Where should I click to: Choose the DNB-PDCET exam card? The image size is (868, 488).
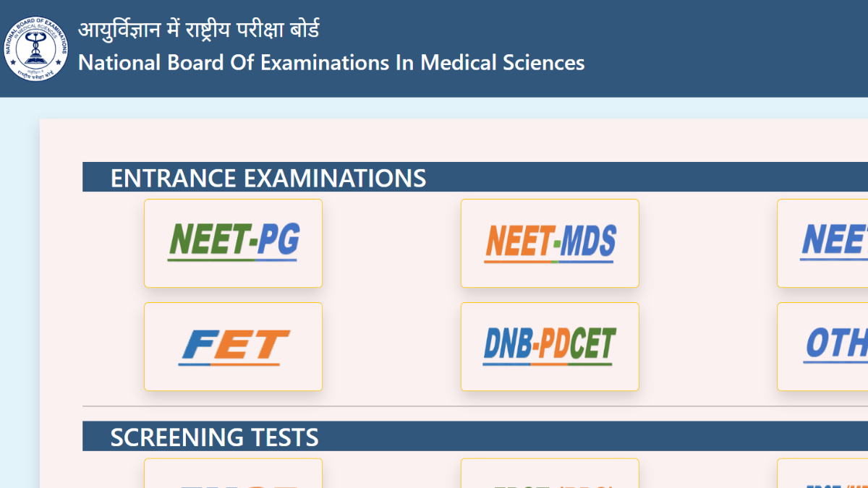(550, 346)
